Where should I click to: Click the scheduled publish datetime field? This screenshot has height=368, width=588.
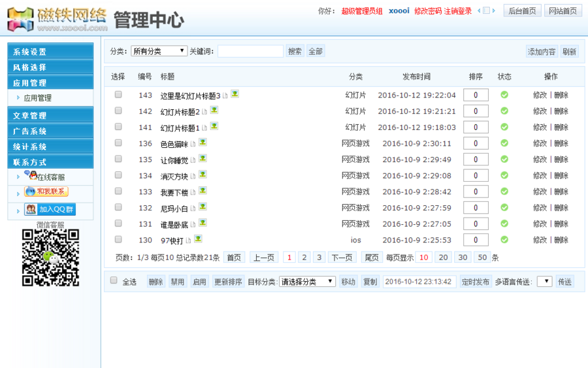419,282
